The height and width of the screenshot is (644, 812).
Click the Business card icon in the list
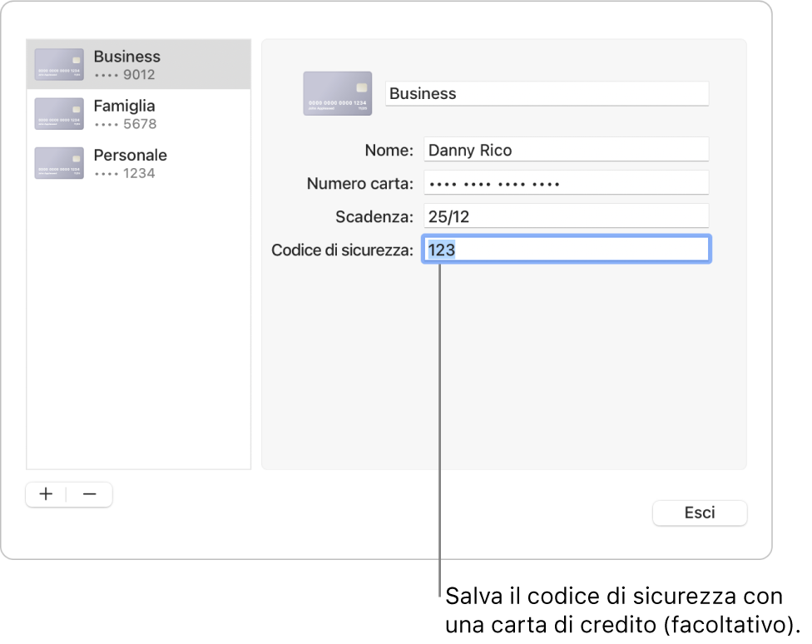(59, 65)
